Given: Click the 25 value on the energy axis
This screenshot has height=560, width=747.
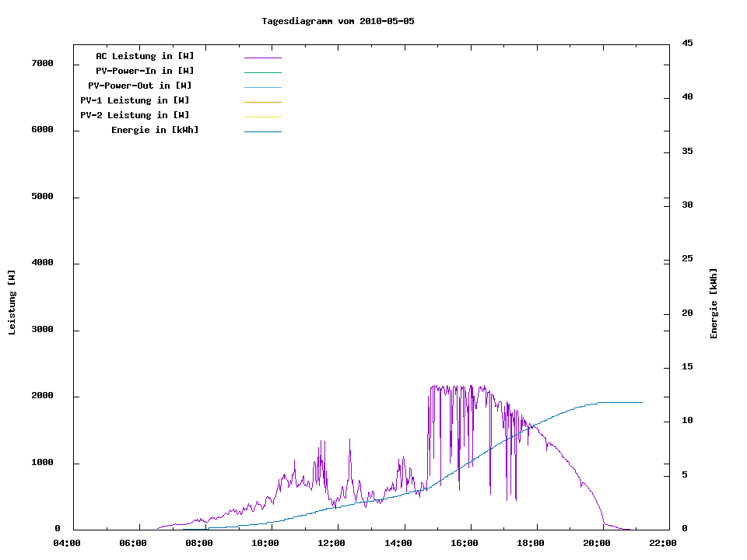Looking at the screenshot, I should (687, 258).
